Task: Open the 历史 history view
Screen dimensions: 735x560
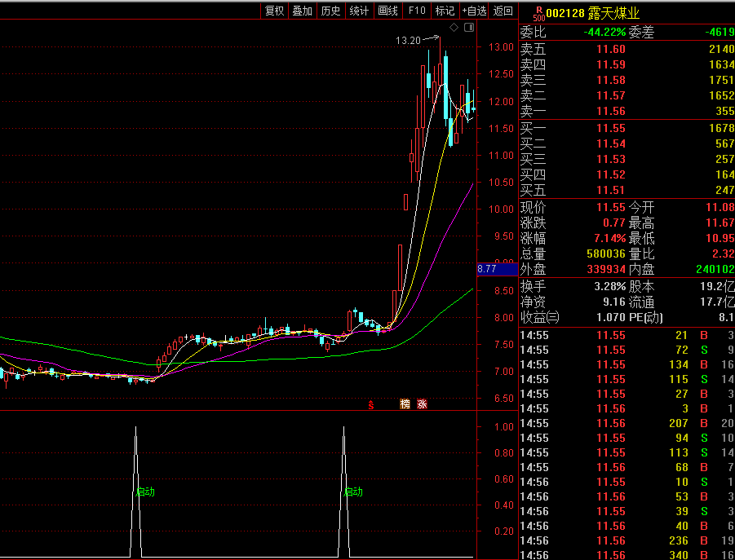Action: (x=330, y=11)
